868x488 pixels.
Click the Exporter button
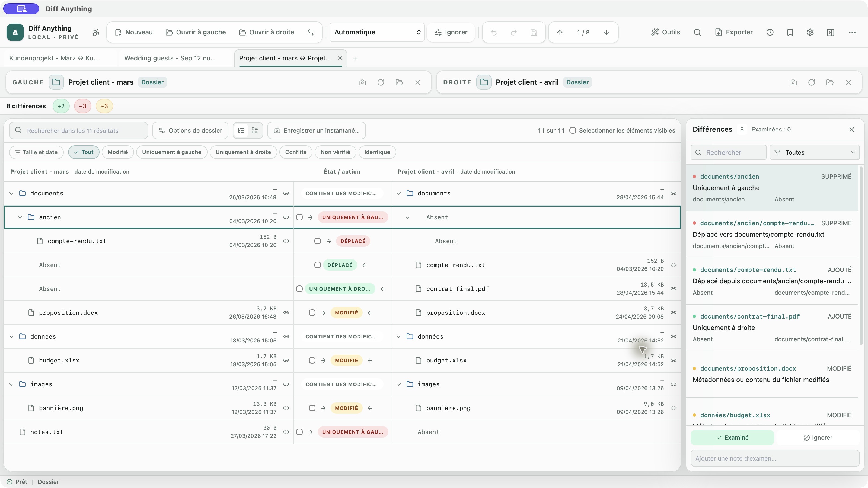click(x=733, y=32)
